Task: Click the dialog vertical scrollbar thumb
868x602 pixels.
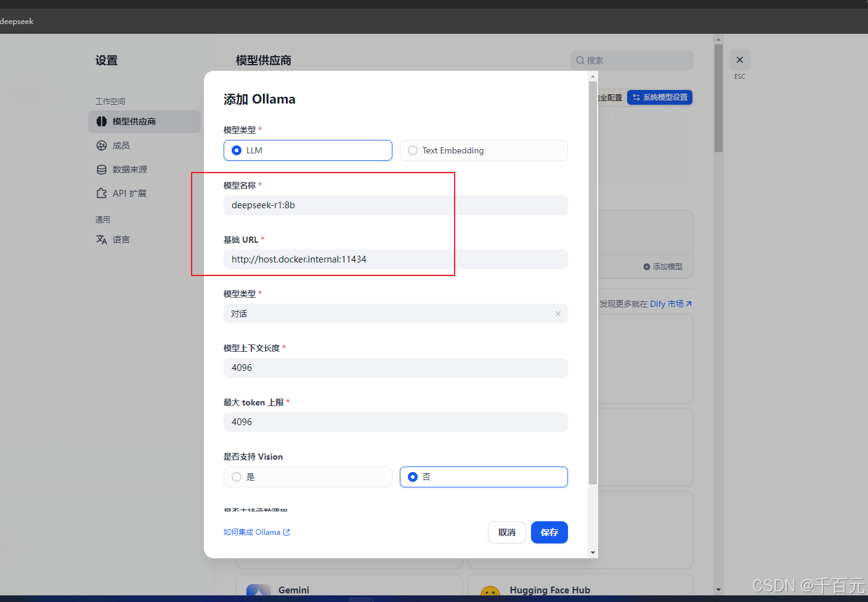Action: click(593, 283)
